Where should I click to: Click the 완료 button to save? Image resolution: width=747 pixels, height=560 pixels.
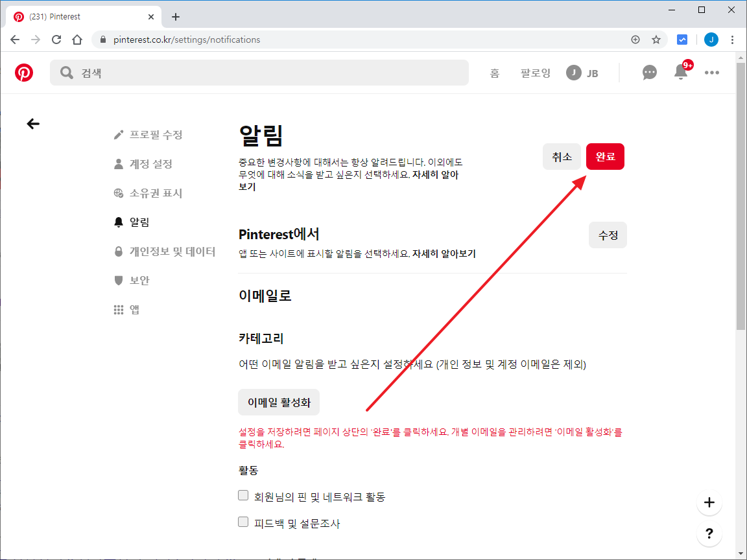tap(605, 157)
